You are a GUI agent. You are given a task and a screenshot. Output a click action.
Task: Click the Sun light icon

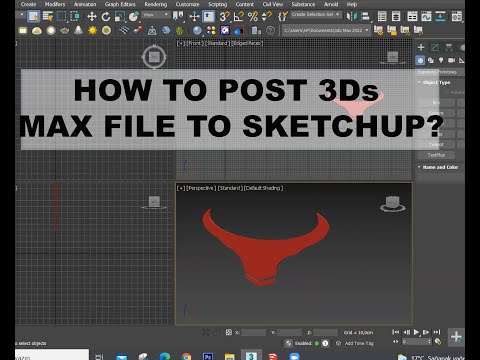tap(92, 31)
